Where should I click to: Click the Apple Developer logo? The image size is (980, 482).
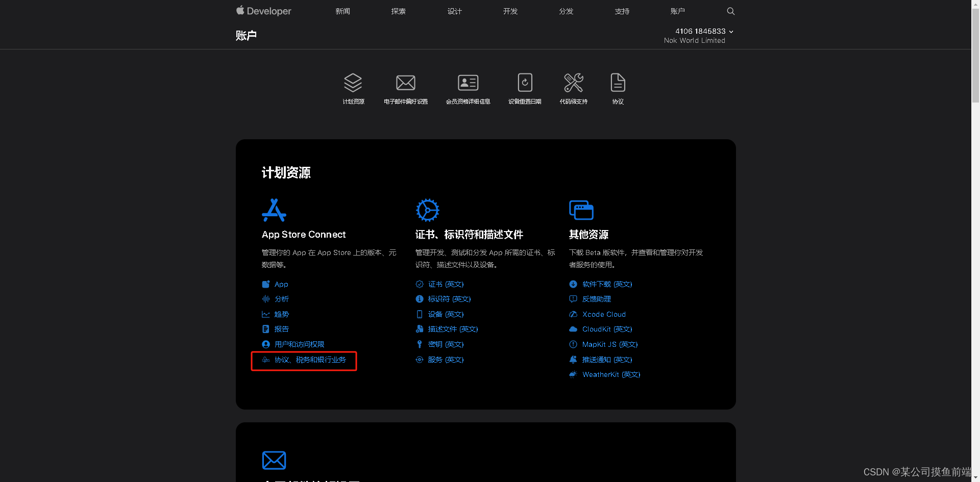[263, 11]
